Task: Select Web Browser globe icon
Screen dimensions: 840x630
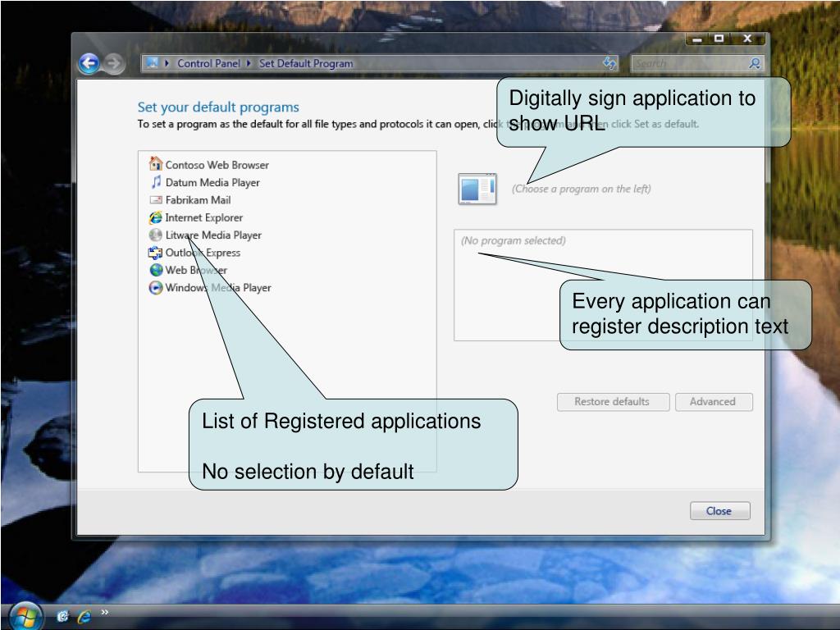Action: [156, 270]
